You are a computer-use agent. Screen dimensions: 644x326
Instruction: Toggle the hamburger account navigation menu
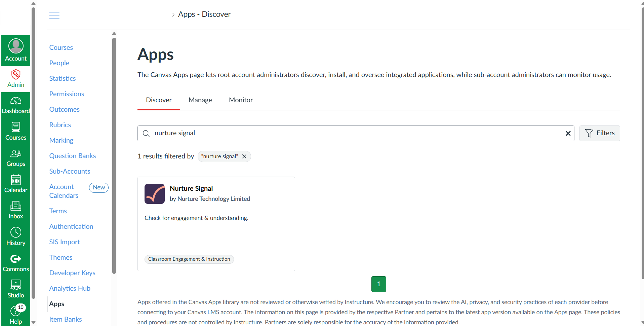tap(54, 15)
